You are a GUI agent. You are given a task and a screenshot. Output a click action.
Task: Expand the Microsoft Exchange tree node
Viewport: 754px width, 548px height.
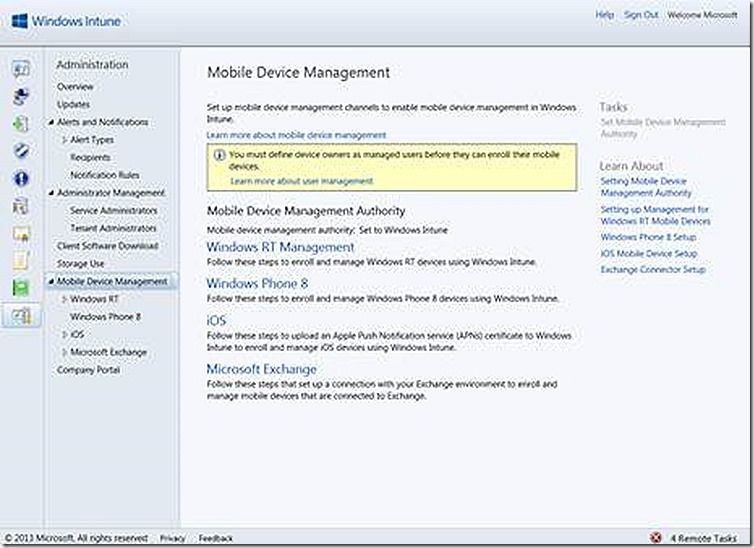click(64, 352)
